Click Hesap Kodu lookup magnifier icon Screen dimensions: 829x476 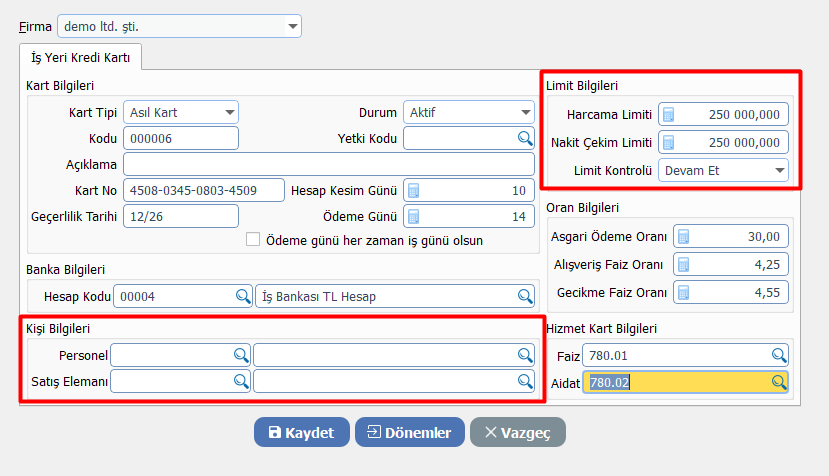tap(242, 296)
